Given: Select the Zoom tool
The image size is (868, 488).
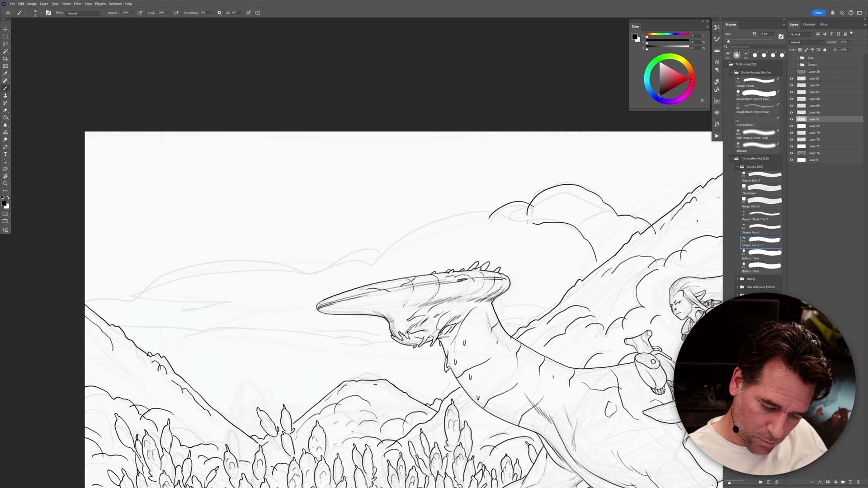Looking at the screenshot, I should [x=5, y=183].
